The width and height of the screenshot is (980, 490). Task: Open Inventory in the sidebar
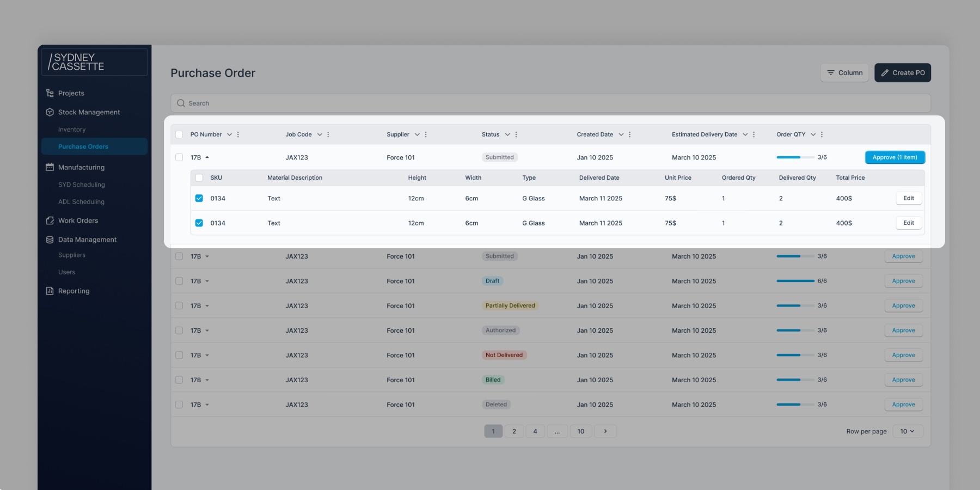[72, 130]
